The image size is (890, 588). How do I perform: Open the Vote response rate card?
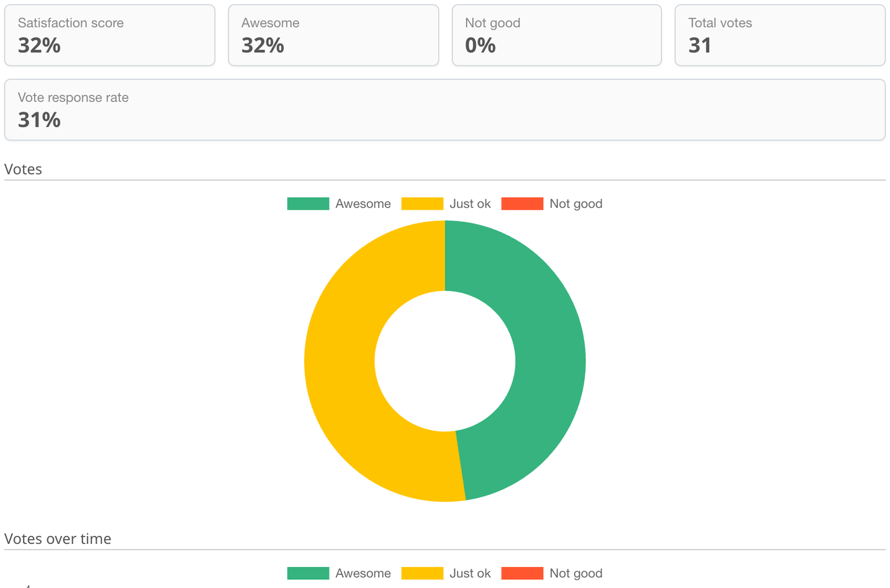click(x=445, y=110)
